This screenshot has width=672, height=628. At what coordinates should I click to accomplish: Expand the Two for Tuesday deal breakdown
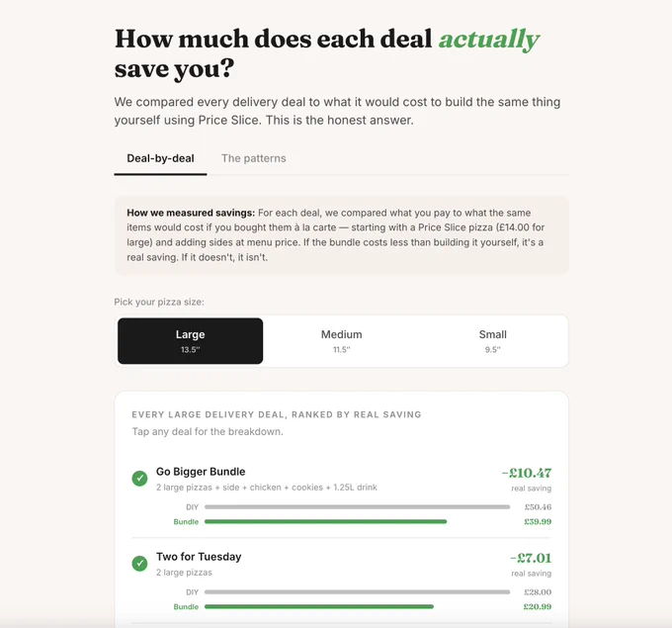[342, 581]
